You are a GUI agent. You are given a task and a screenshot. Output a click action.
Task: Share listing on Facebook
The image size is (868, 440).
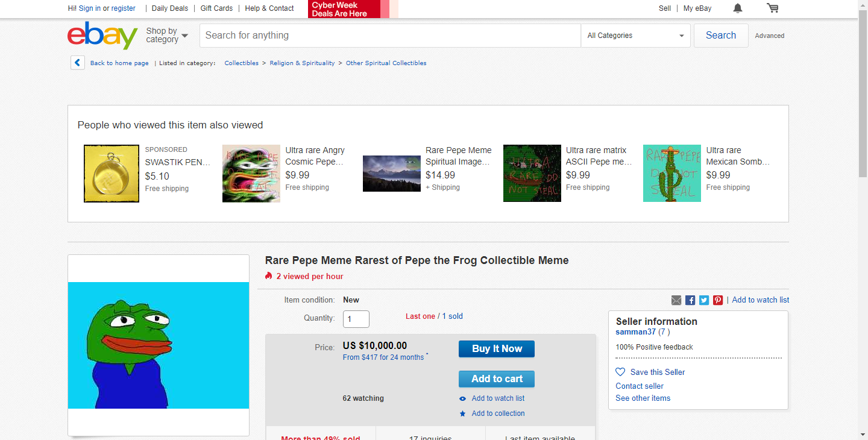point(690,300)
